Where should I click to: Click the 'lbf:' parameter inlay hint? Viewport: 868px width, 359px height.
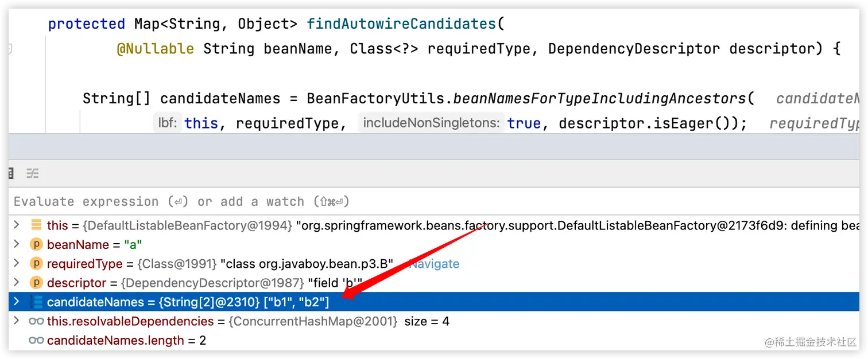pos(168,123)
